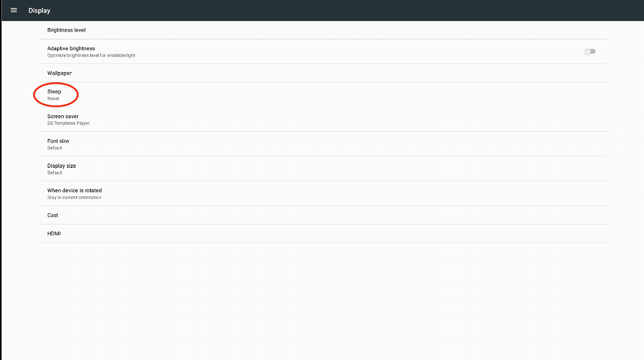Click 'Stay in current orientation' subtitle

[x=74, y=198]
